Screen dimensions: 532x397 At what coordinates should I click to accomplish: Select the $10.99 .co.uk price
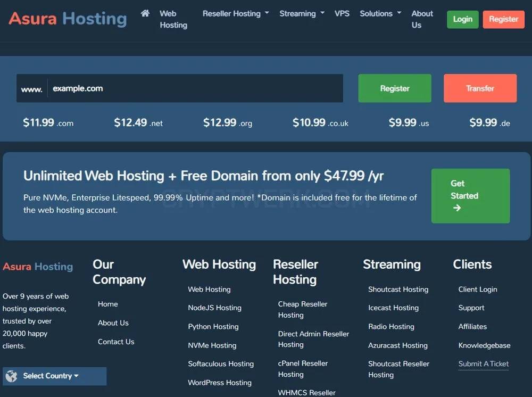click(x=320, y=122)
